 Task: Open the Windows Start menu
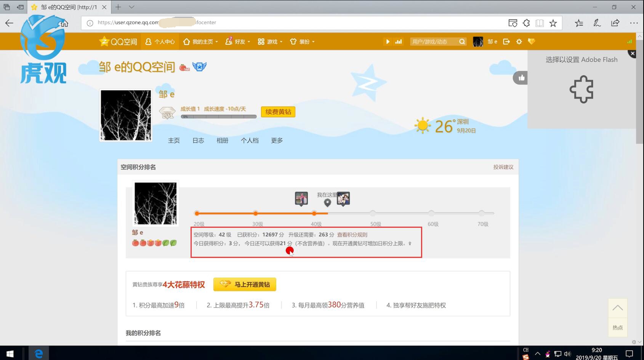[x=10, y=354]
